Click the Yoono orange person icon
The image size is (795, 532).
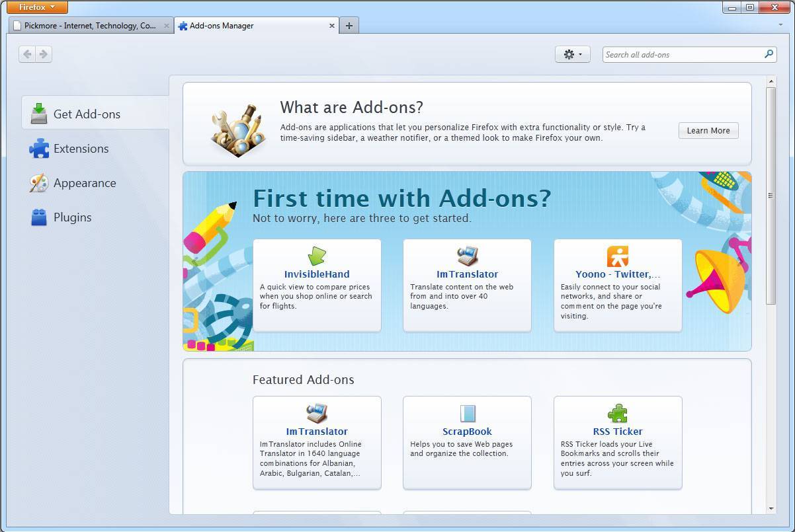[617, 256]
